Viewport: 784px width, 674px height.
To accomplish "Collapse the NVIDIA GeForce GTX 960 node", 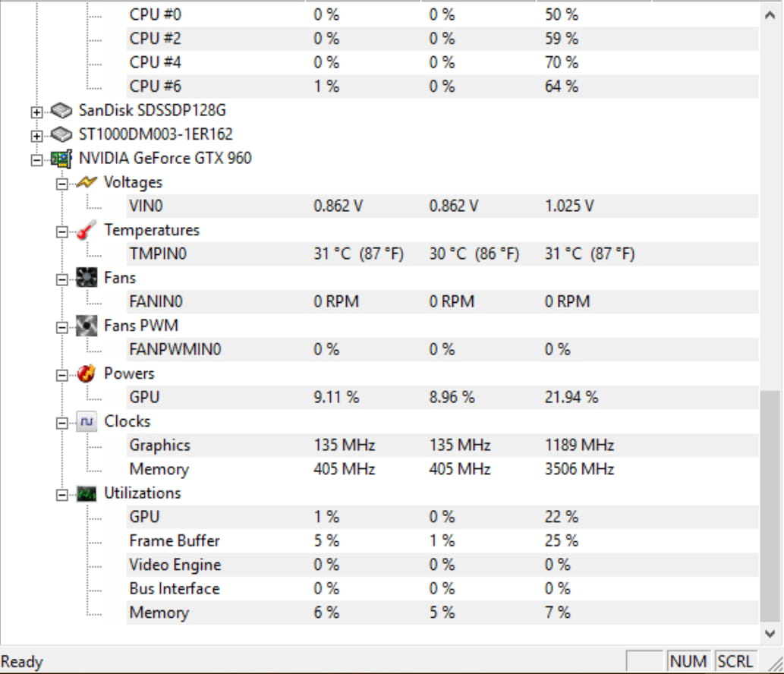I will [x=36, y=160].
